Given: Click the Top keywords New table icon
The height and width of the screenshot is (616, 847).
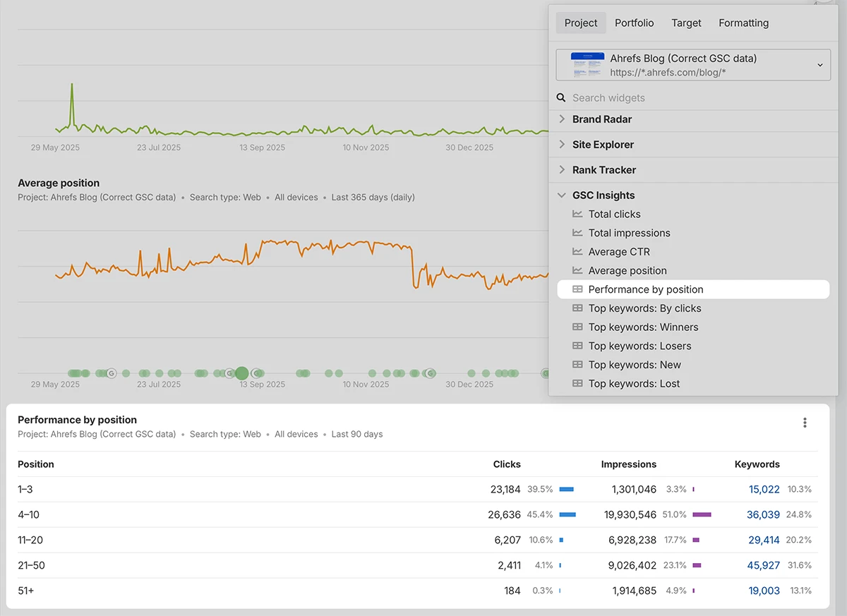Looking at the screenshot, I should (x=577, y=365).
